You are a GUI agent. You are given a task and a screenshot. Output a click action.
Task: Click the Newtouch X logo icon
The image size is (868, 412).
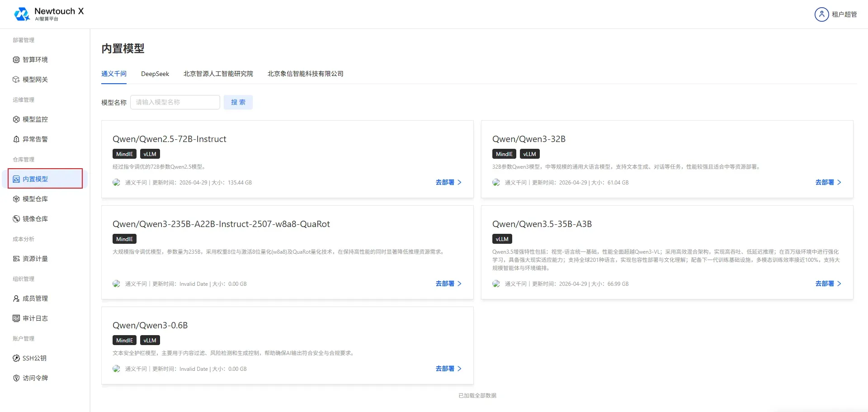[22, 14]
